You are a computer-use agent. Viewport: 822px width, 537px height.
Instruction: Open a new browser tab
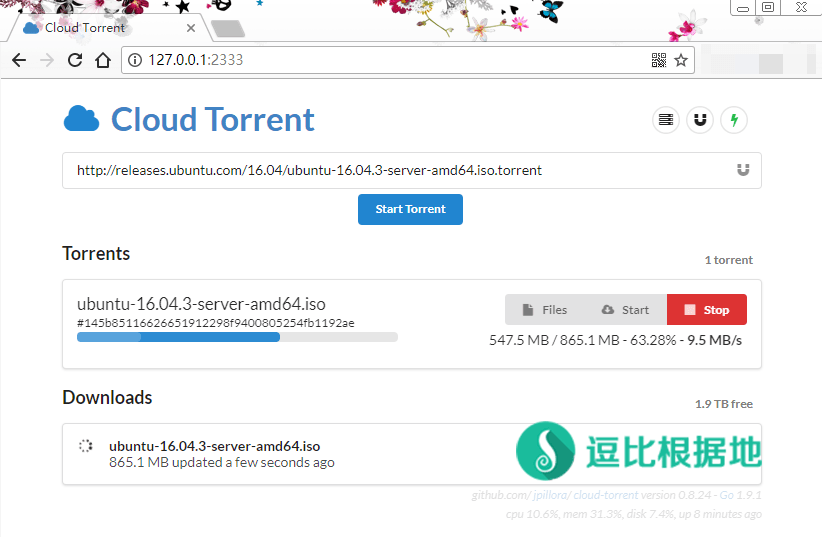[228, 28]
